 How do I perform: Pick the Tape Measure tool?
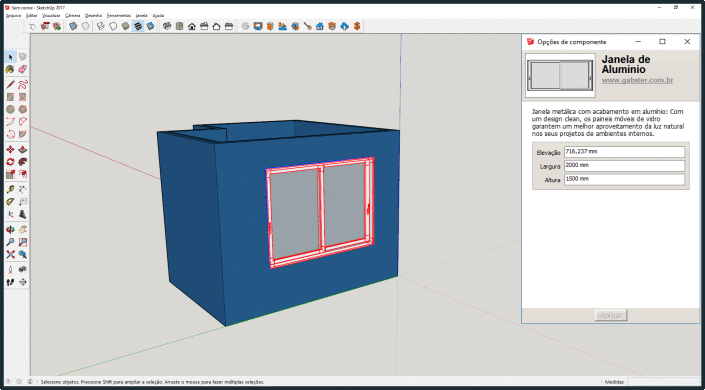pyautogui.click(x=10, y=189)
